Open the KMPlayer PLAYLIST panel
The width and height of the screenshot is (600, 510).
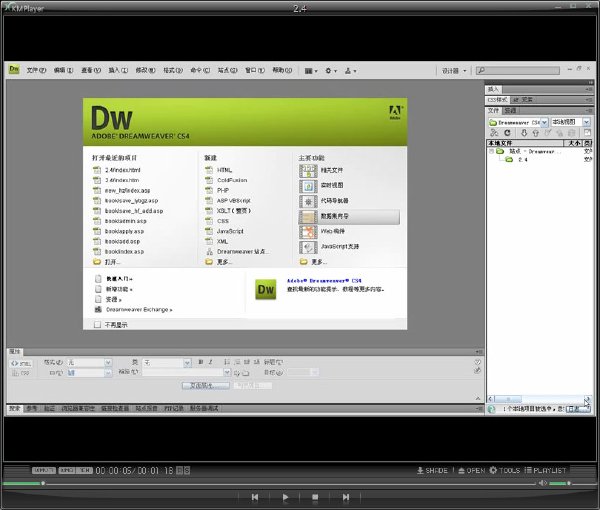point(545,470)
